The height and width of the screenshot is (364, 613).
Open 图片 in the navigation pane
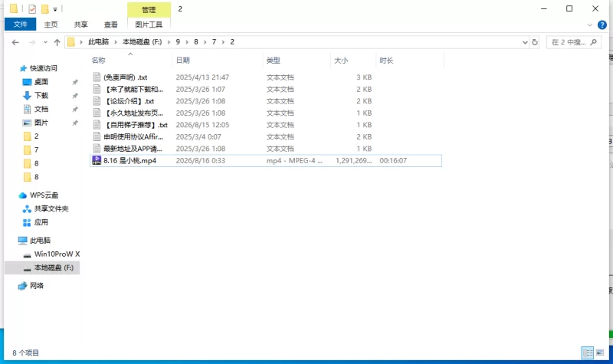point(41,123)
